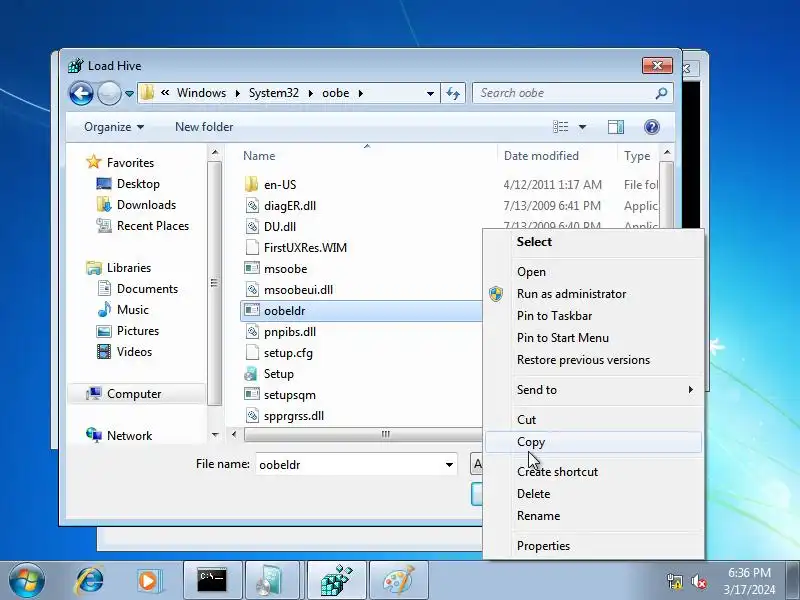Click the Change your view icon

click(561, 127)
